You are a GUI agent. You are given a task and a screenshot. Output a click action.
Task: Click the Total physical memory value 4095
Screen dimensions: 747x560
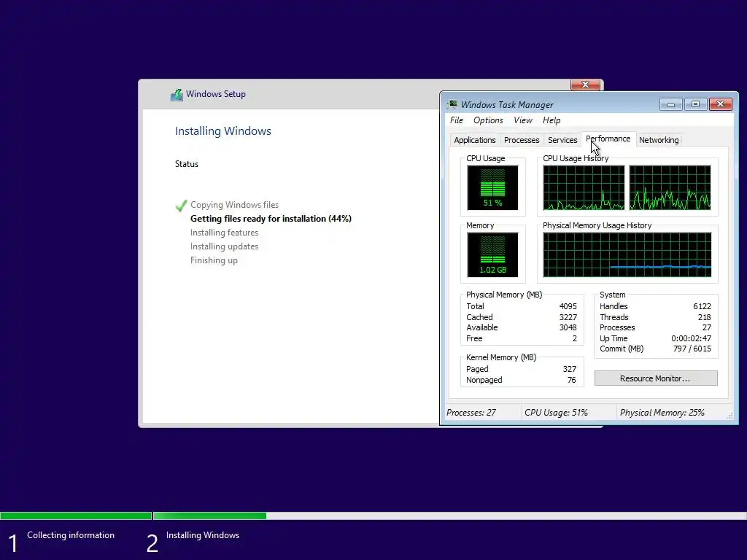pos(568,306)
